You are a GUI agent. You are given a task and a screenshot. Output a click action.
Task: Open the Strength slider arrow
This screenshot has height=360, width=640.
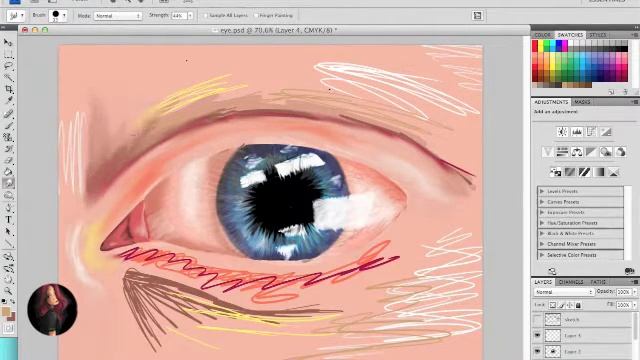point(190,16)
